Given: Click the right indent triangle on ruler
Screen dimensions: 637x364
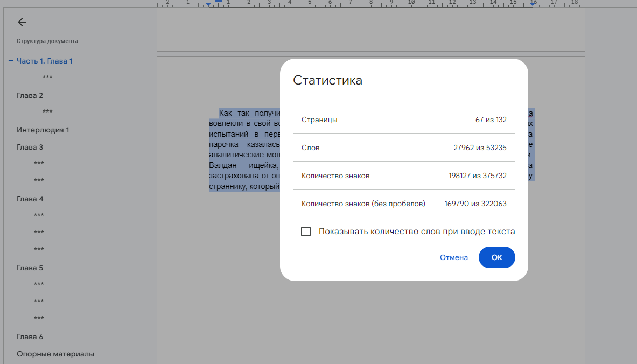Looking at the screenshot, I should click(533, 4).
